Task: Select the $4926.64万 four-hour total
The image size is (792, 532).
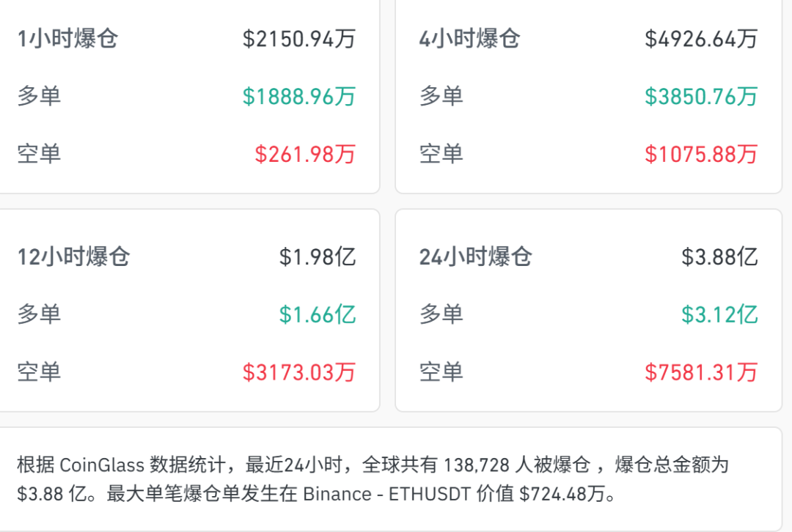Action: 701,39
